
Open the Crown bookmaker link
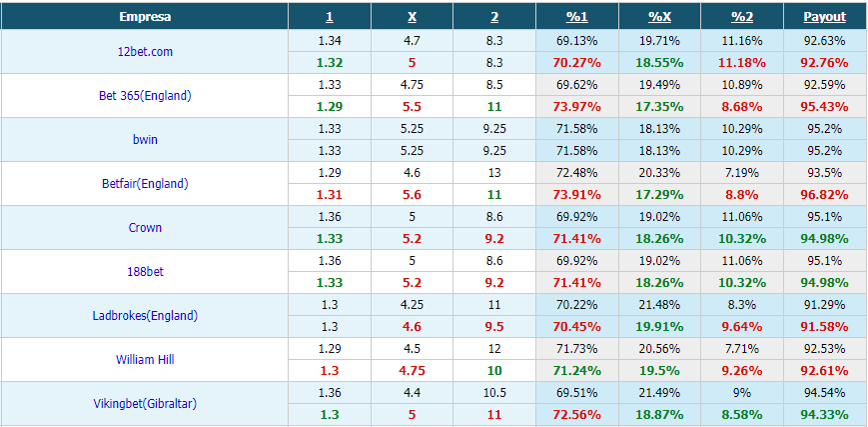click(145, 228)
